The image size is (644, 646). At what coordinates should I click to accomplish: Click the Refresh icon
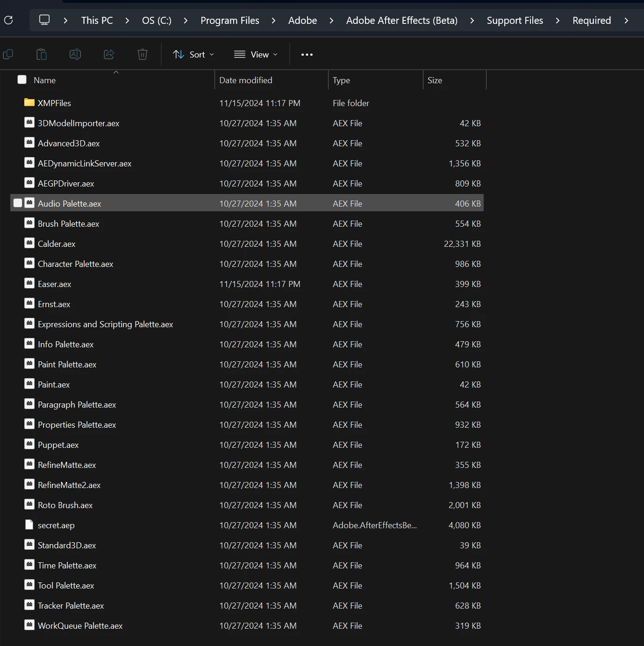8,20
